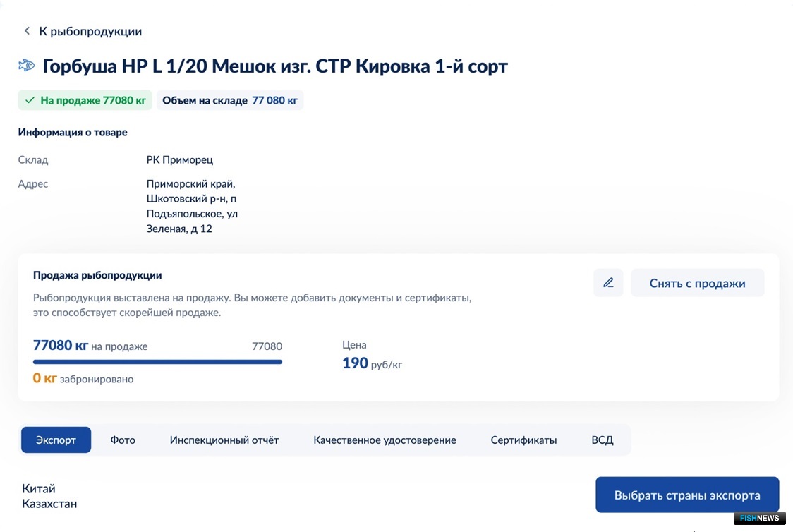Open Выбрать страны экспорта

[687, 495]
